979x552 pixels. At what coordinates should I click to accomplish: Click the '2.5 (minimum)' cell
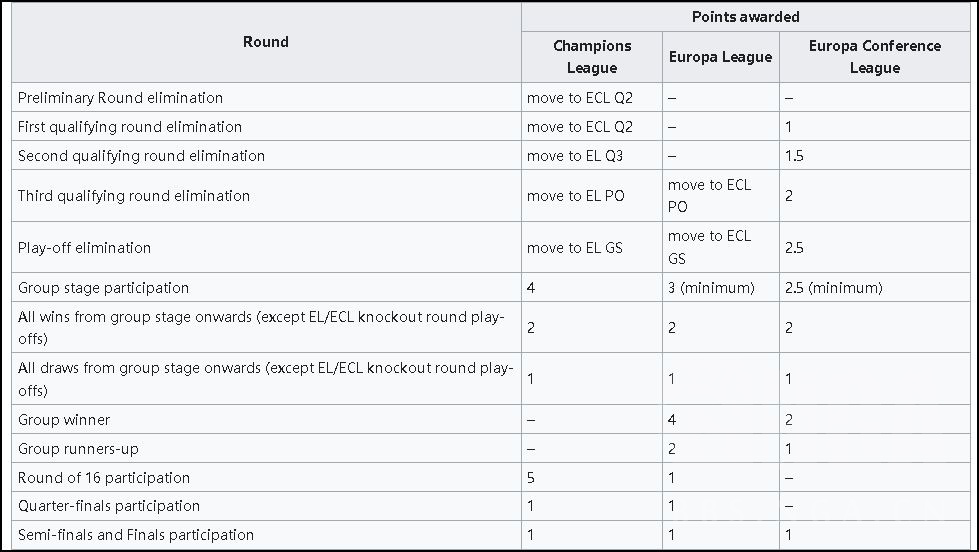click(x=834, y=288)
